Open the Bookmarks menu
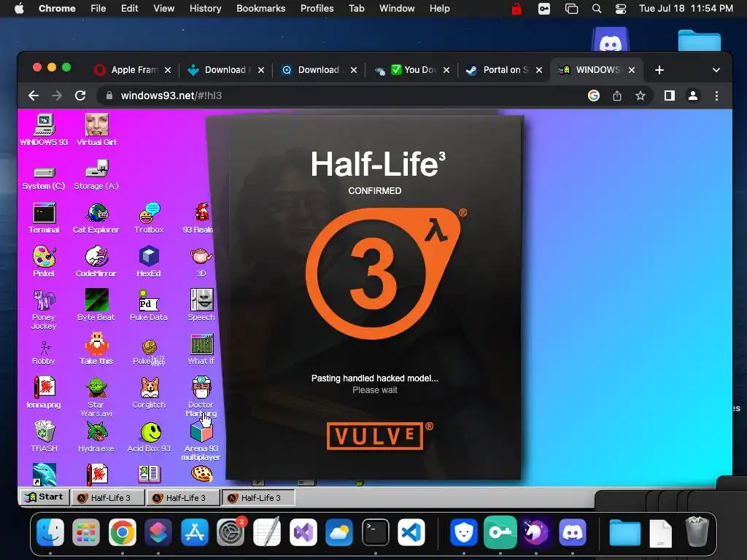This screenshot has width=747, height=560. click(x=260, y=8)
